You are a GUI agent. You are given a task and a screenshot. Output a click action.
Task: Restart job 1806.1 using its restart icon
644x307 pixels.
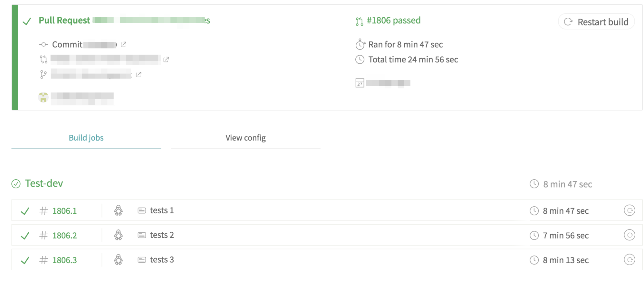pos(629,210)
